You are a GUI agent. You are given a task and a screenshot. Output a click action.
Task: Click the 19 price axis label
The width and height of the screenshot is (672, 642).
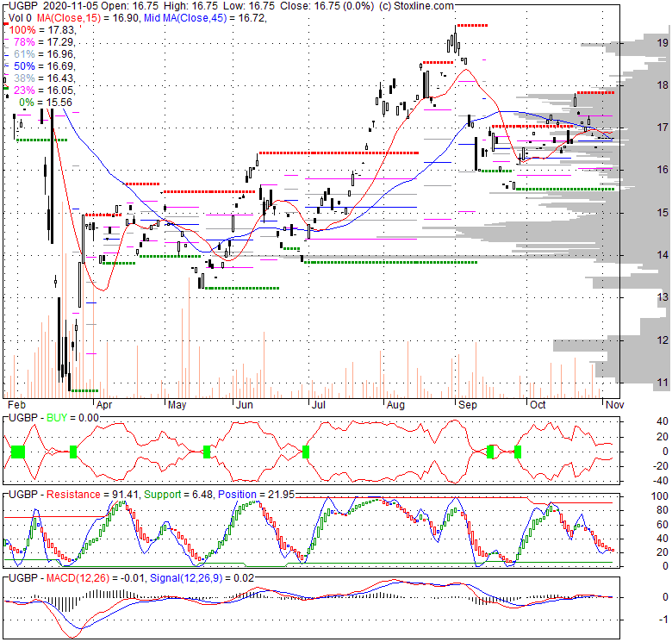(x=663, y=42)
